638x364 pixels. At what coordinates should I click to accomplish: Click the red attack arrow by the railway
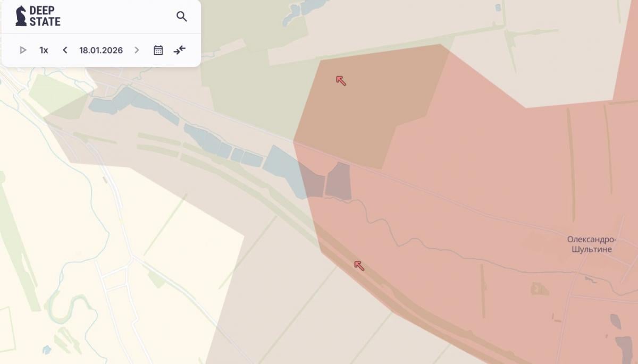359,266
